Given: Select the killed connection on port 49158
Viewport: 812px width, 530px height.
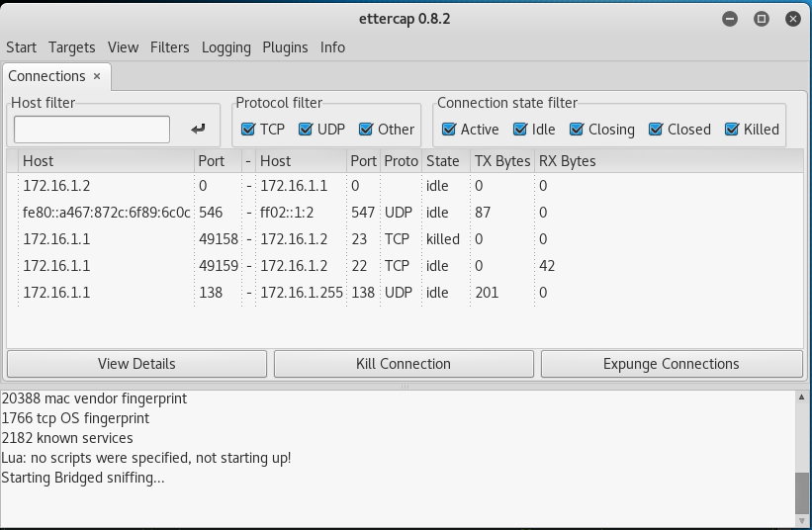Looking at the screenshot, I should (x=405, y=239).
